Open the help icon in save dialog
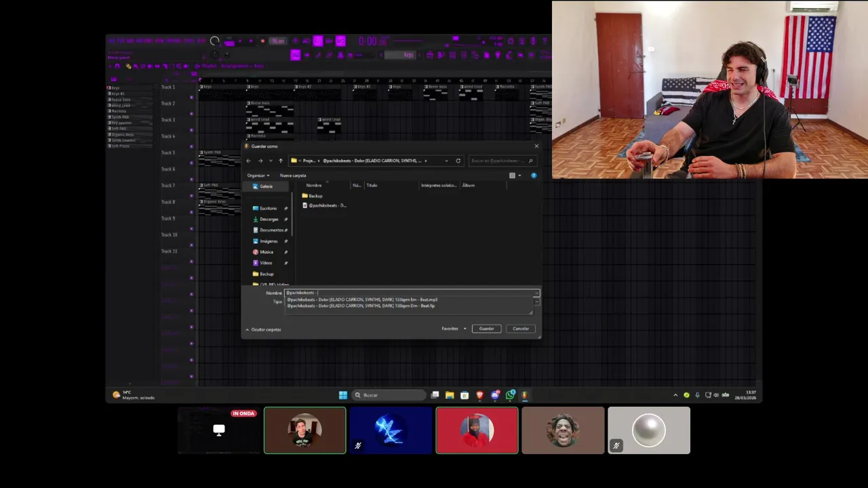868x488 pixels. tap(534, 176)
